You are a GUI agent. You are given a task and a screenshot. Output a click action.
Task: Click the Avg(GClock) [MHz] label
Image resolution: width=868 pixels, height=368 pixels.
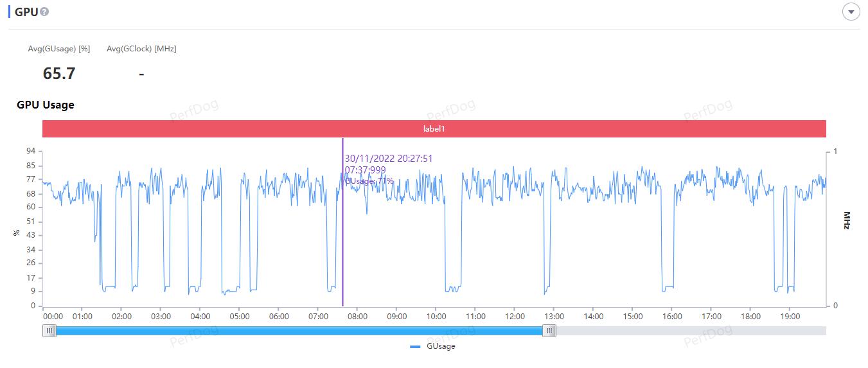pos(141,49)
